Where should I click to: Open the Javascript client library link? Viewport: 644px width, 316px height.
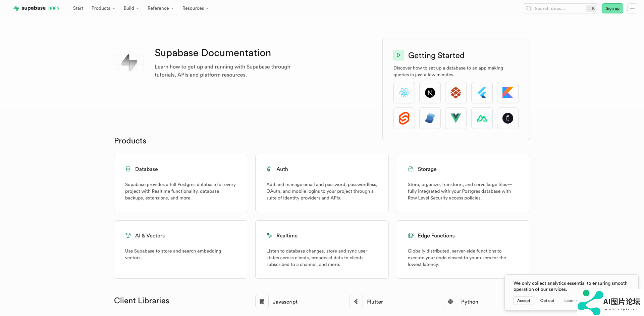285,302
